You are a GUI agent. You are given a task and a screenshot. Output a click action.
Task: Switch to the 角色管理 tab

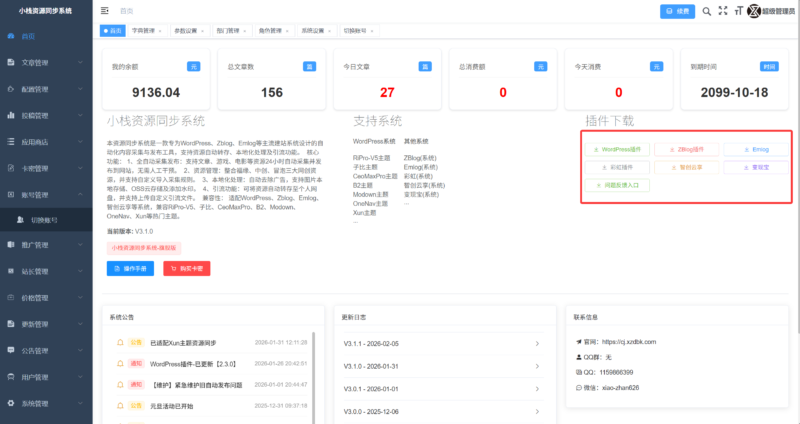coord(273,31)
